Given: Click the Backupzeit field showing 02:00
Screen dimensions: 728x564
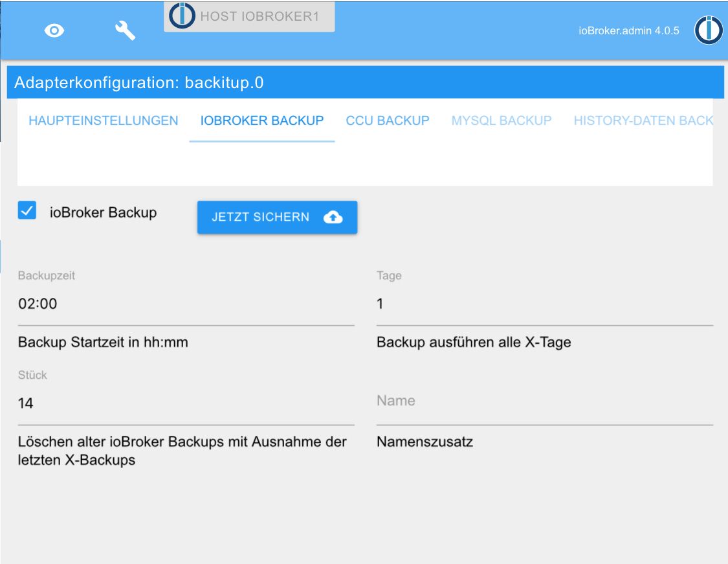Looking at the screenshot, I should (x=186, y=304).
